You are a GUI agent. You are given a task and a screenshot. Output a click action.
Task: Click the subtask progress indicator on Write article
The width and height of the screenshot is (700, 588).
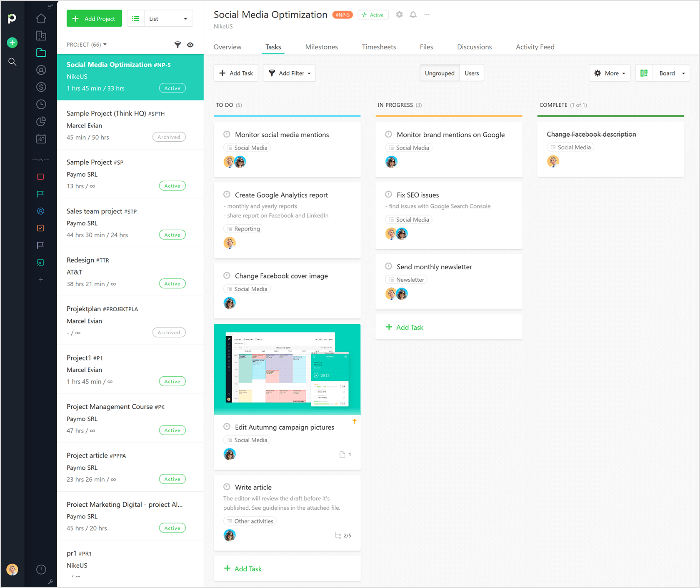(343, 535)
